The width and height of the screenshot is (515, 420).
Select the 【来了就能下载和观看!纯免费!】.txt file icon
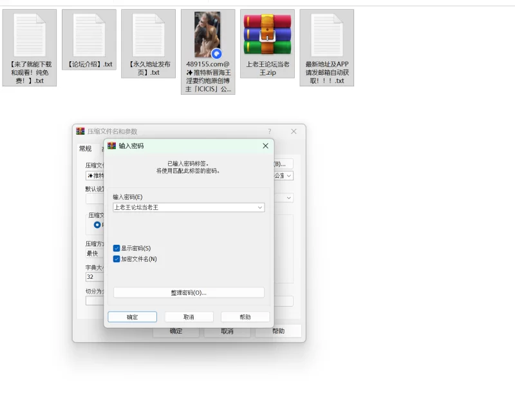tap(30, 35)
